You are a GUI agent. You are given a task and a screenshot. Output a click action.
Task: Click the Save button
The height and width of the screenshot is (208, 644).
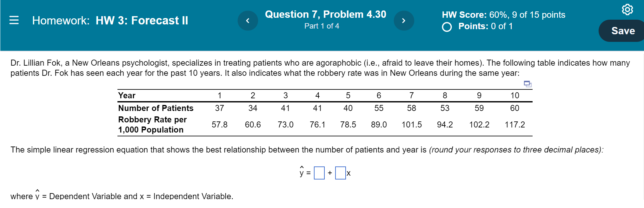[x=623, y=30]
